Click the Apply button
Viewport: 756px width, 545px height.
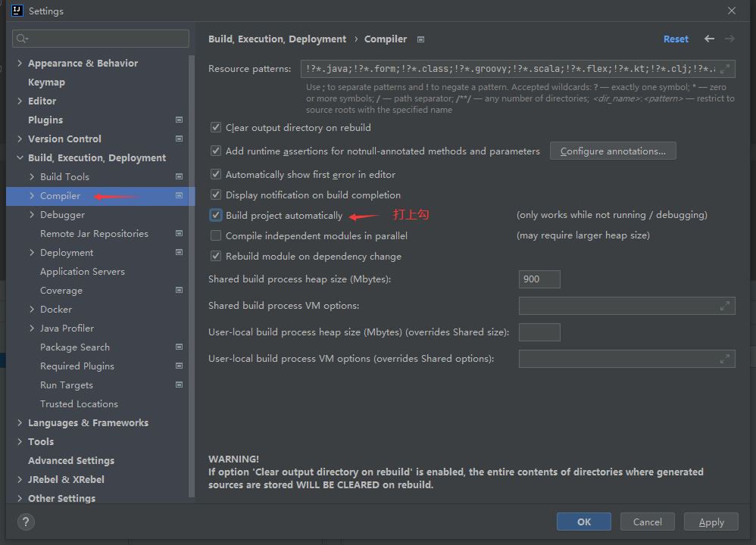click(x=711, y=522)
